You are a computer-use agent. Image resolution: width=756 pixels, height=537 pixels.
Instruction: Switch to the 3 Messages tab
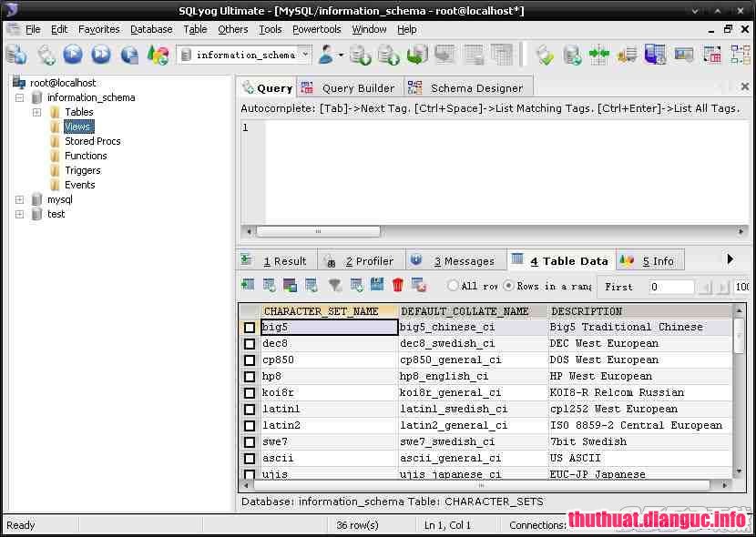point(456,260)
